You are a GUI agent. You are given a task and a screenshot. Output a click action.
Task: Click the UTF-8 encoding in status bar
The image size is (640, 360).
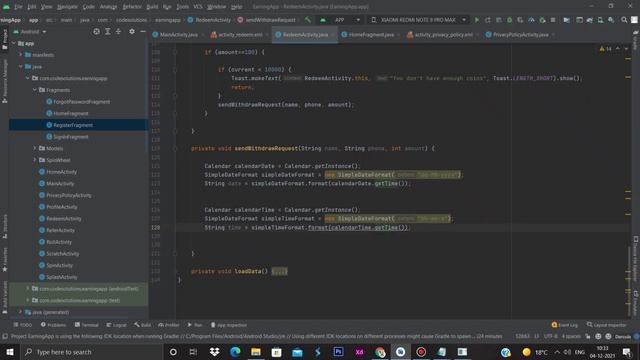pyautogui.click(x=550, y=336)
